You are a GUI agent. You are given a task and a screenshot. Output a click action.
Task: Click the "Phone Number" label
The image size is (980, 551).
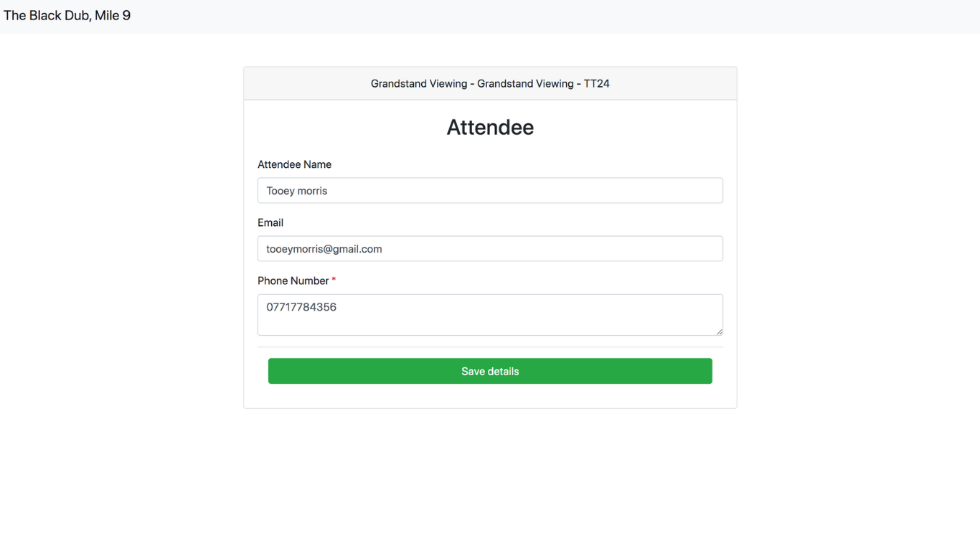click(293, 281)
